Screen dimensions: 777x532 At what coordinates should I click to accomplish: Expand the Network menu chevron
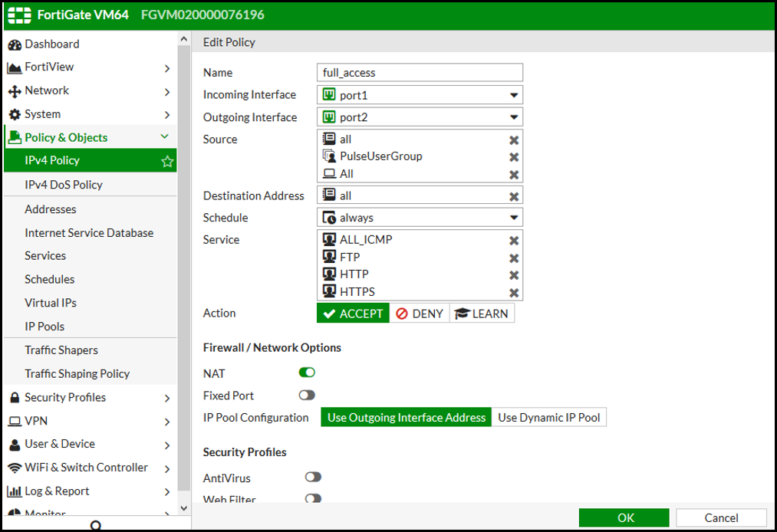[167, 92]
